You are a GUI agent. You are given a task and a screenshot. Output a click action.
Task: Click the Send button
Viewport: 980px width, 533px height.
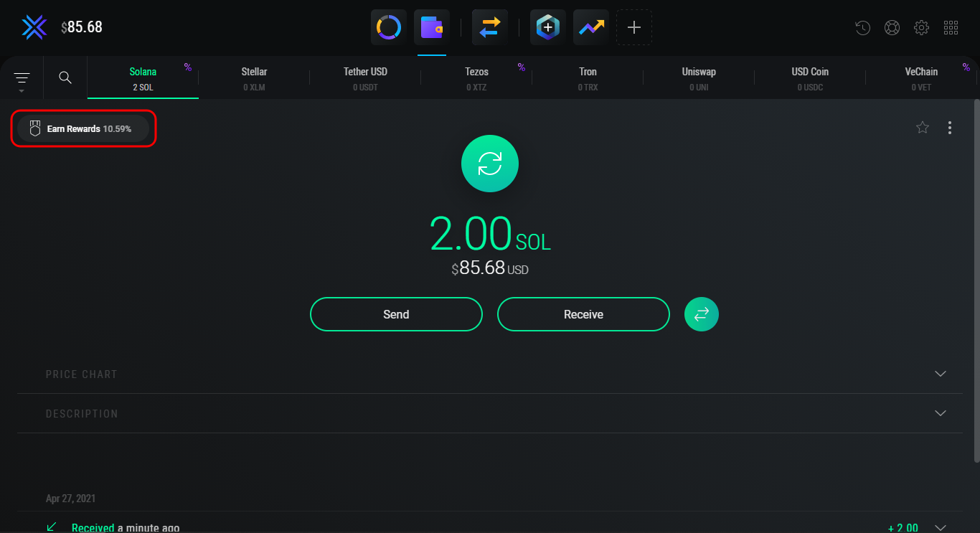pyautogui.click(x=396, y=314)
